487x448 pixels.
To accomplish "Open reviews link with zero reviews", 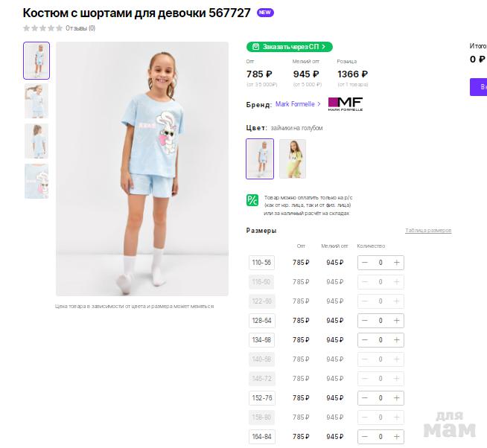I will (80, 28).
